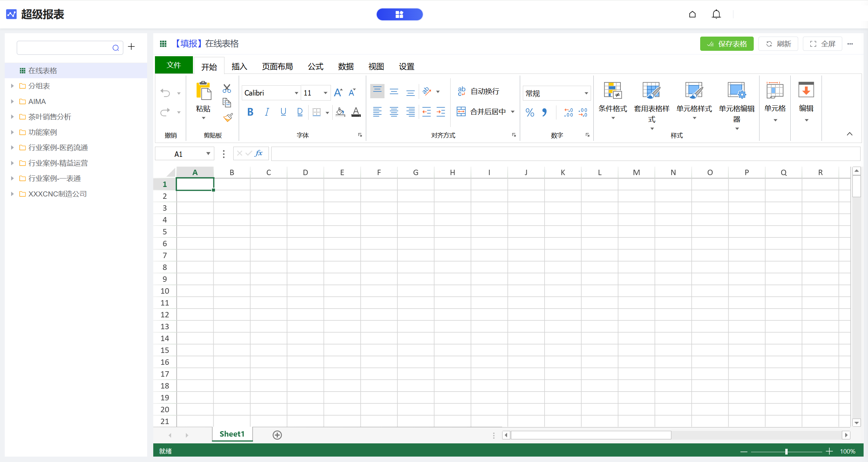Click the home icon in header
868x462 pixels.
click(x=692, y=14)
